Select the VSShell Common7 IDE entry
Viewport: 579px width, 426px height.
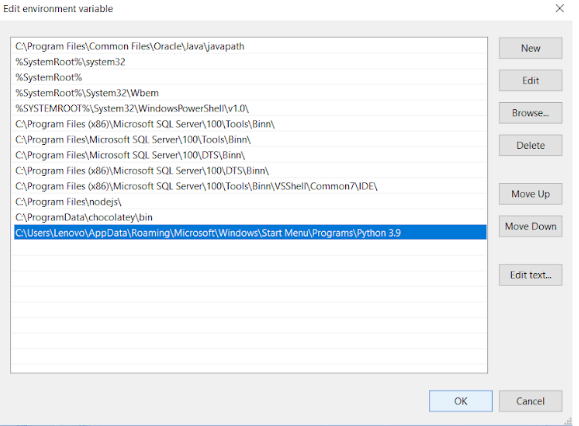(250, 186)
